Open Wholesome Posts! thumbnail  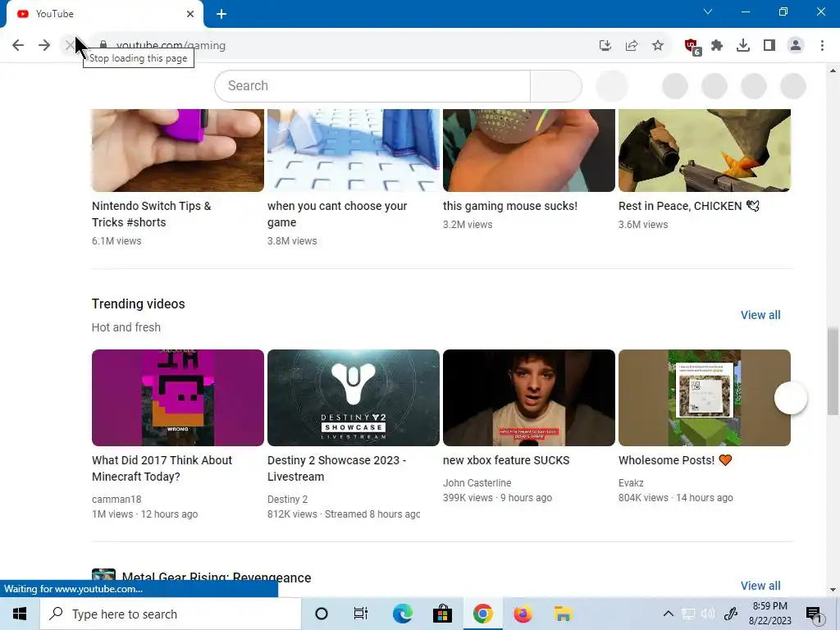705,398
